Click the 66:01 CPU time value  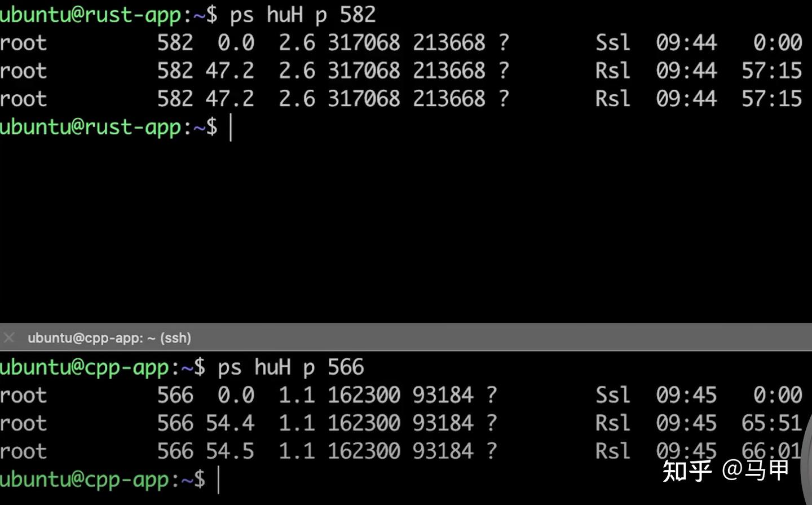point(771,451)
